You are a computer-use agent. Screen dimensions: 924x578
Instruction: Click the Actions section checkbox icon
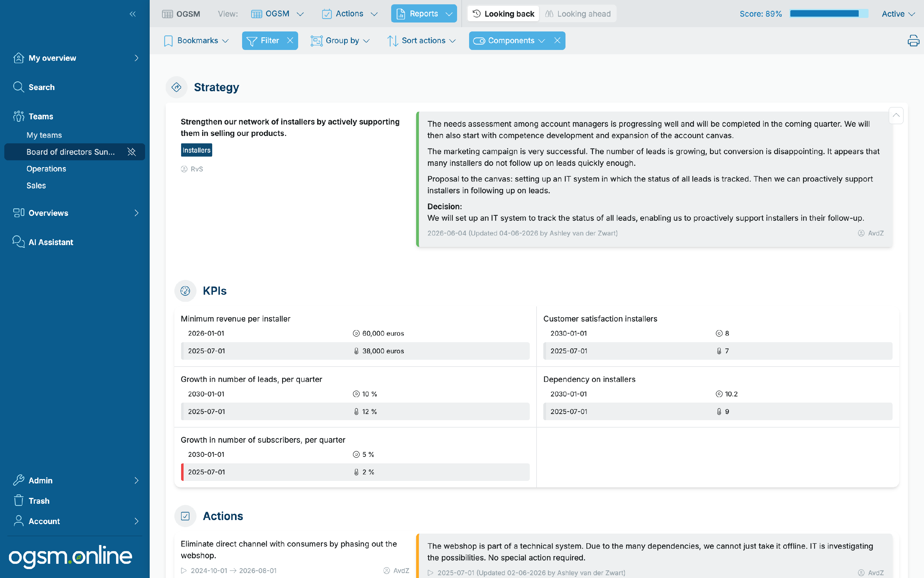click(x=185, y=516)
